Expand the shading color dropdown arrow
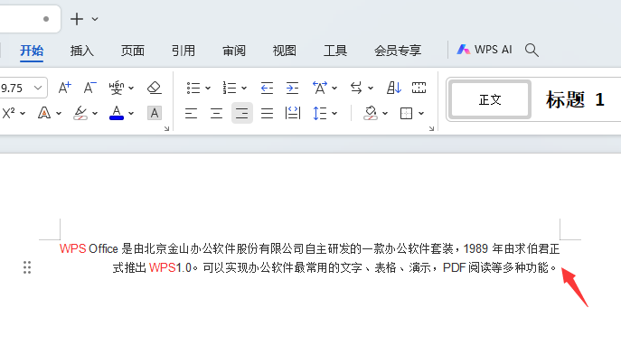The width and height of the screenshot is (621, 364). tap(385, 114)
